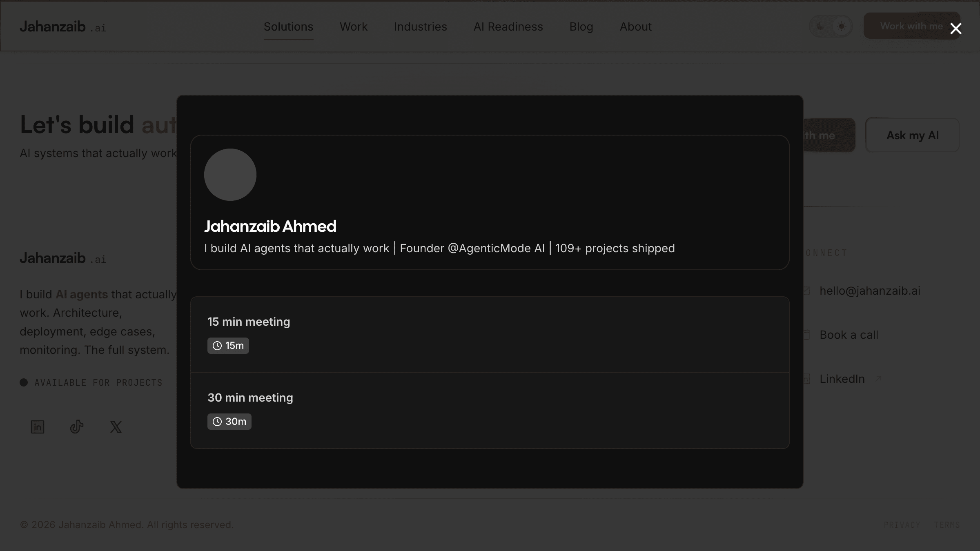
Task: Click the Book a call link
Action: click(x=849, y=335)
